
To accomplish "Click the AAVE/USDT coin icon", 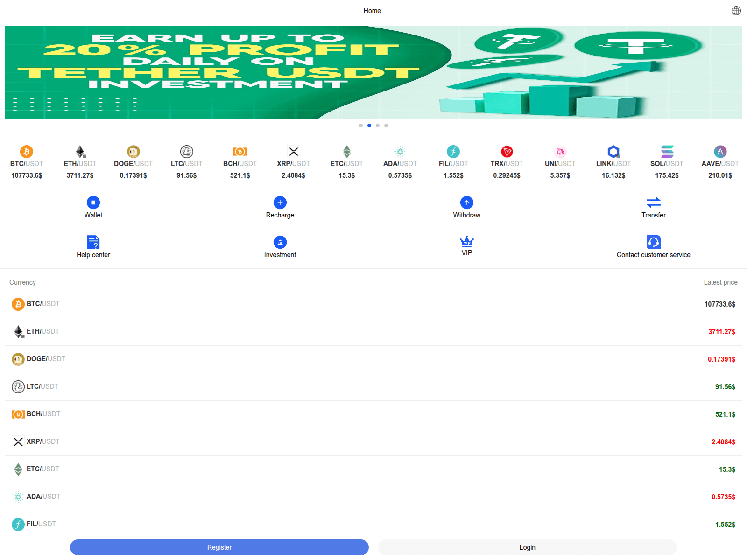I will (720, 151).
